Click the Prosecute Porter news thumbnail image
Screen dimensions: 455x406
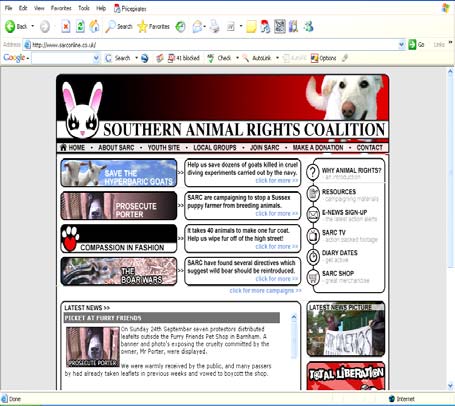coord(92,347)
